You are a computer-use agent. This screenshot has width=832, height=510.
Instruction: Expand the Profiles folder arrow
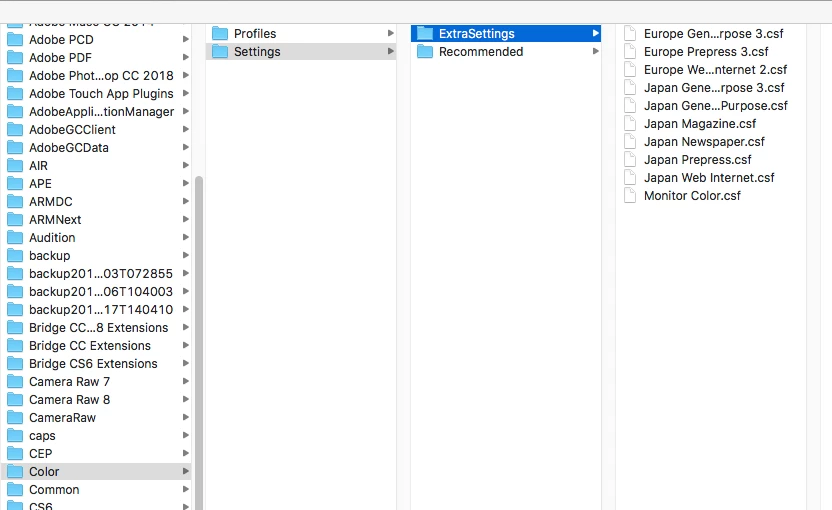391,33
